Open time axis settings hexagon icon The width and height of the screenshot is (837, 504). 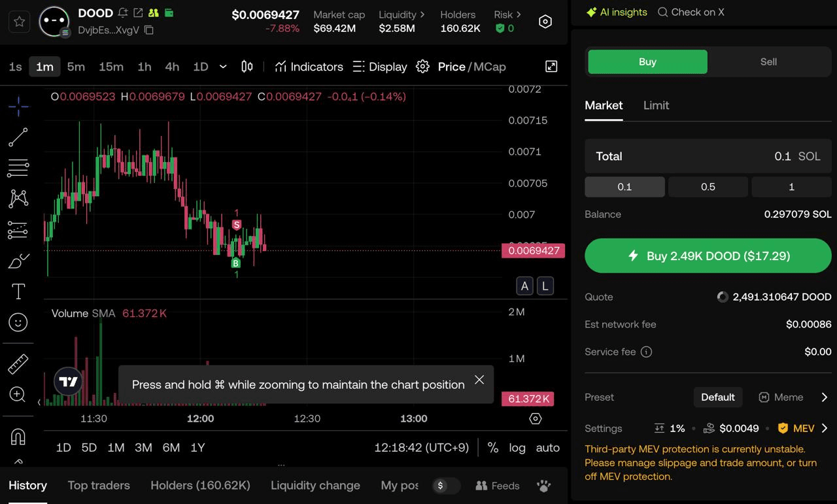536,418
